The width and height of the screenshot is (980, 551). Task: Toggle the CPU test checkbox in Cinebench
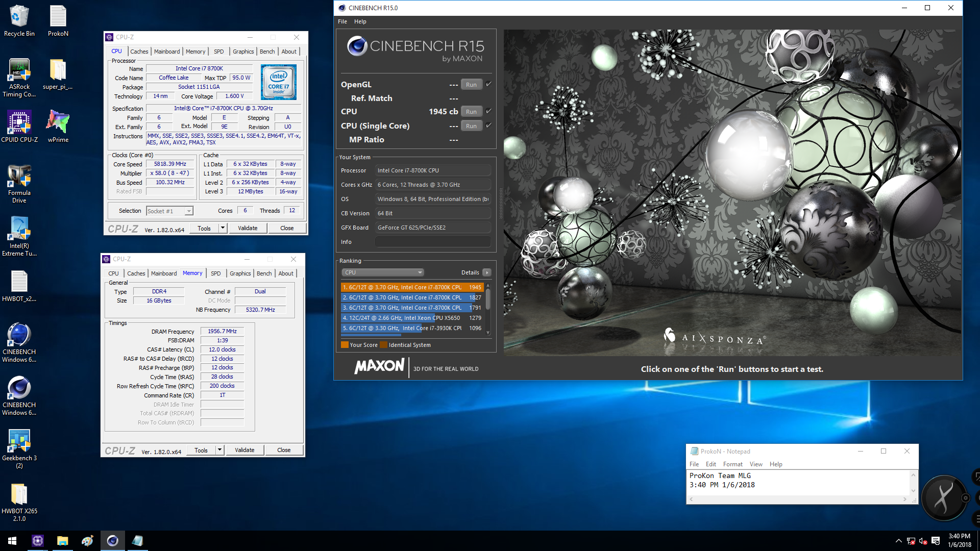click(x=488, y=111)
